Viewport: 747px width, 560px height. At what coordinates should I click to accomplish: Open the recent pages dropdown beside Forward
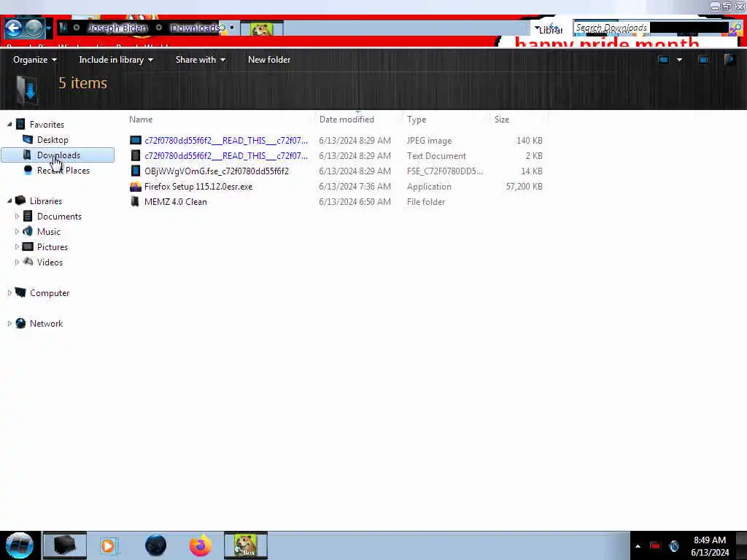click(48, 29)
